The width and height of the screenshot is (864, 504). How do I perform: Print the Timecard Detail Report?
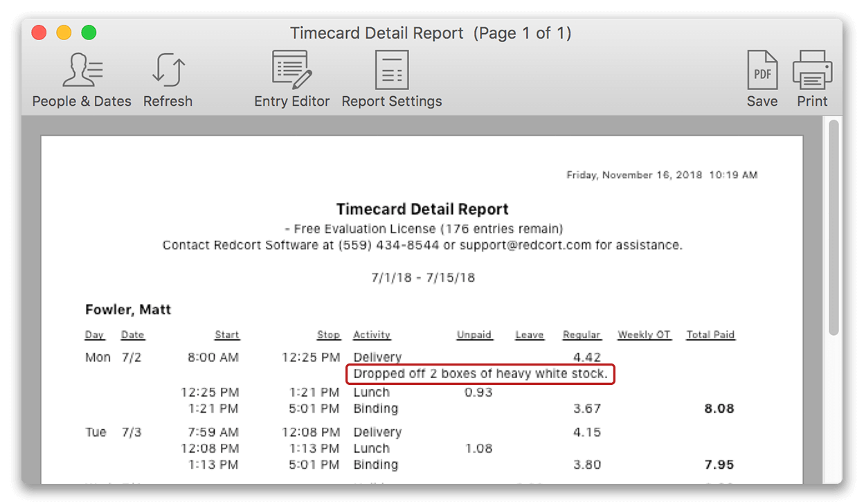tap(811, 78)
